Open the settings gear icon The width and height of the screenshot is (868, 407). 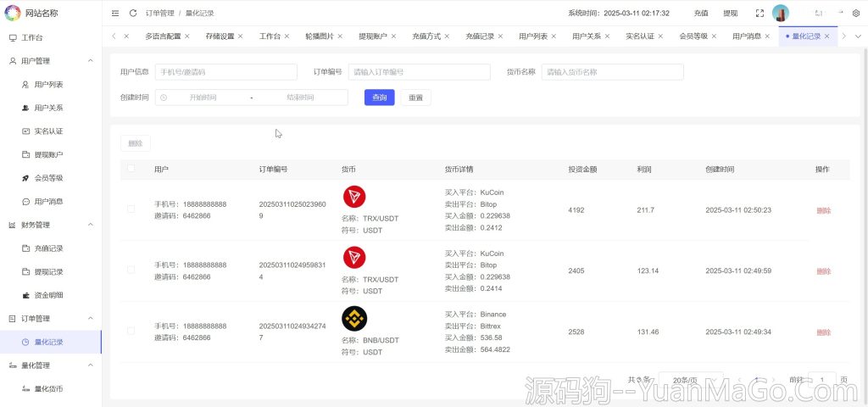click(x=856, y=14)
